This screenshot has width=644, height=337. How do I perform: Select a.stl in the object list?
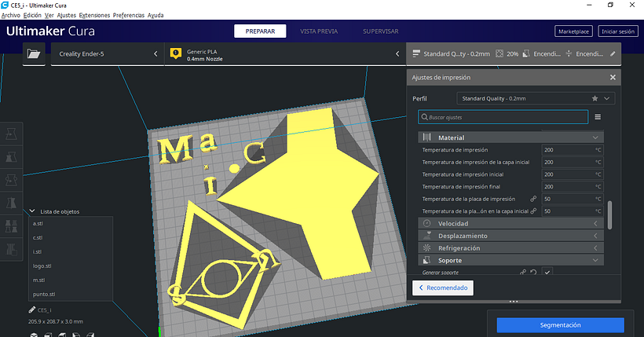coord(38,224)
